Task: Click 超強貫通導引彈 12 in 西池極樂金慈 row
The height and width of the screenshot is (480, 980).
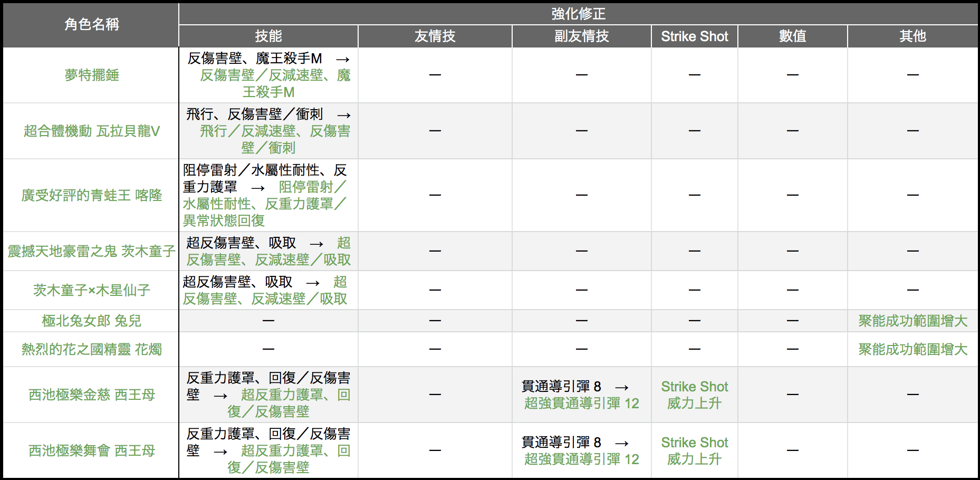Action: 582,404
